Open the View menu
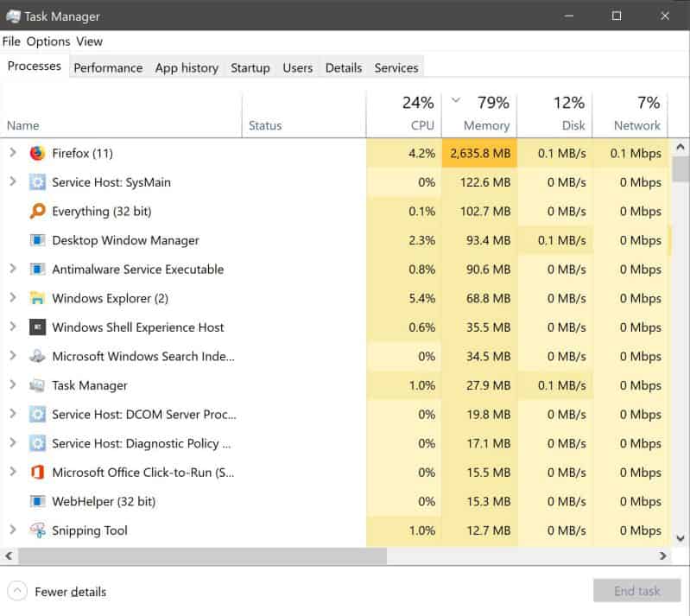The image size is (690, 616). coord(89,41)
